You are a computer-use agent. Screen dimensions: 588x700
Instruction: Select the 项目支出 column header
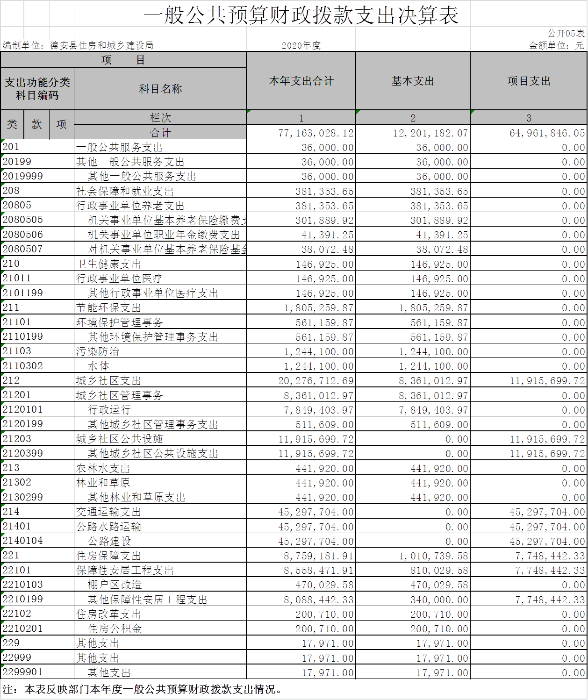(x=529, y=81)
